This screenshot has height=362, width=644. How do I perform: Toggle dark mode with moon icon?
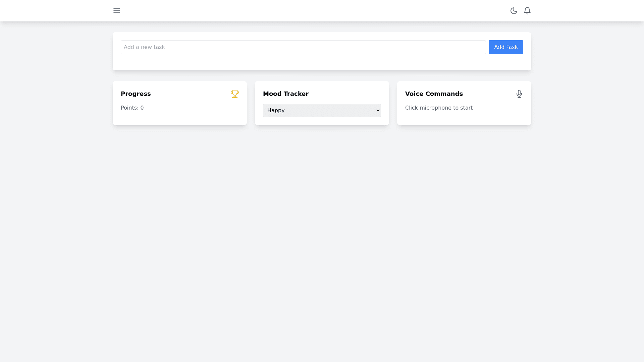514,11
